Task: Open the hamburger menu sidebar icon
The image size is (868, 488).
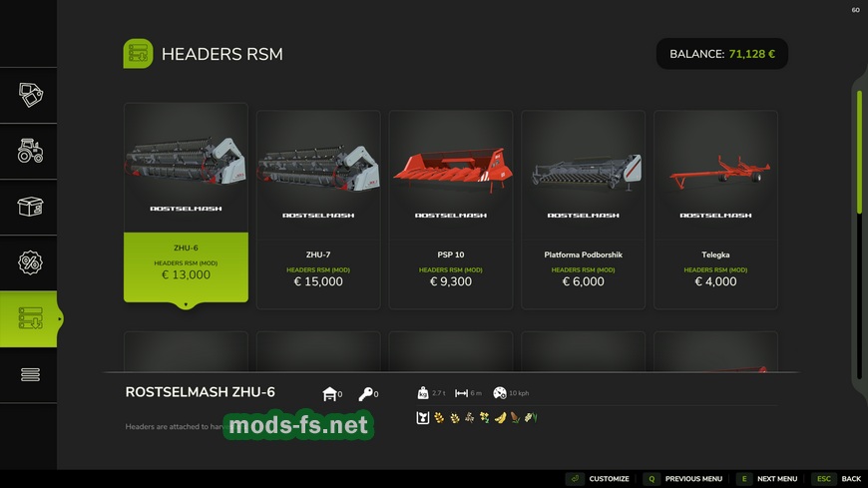Action: [x=31, y=375]
